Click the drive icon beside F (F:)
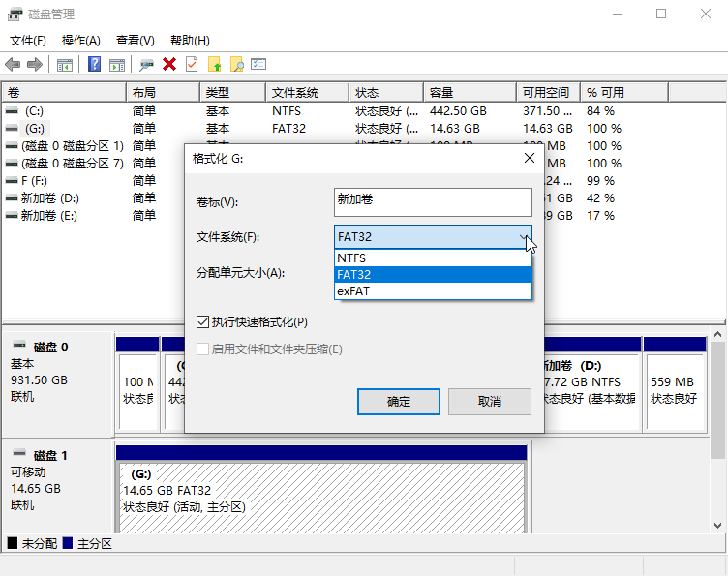 (x=12, y=181)
